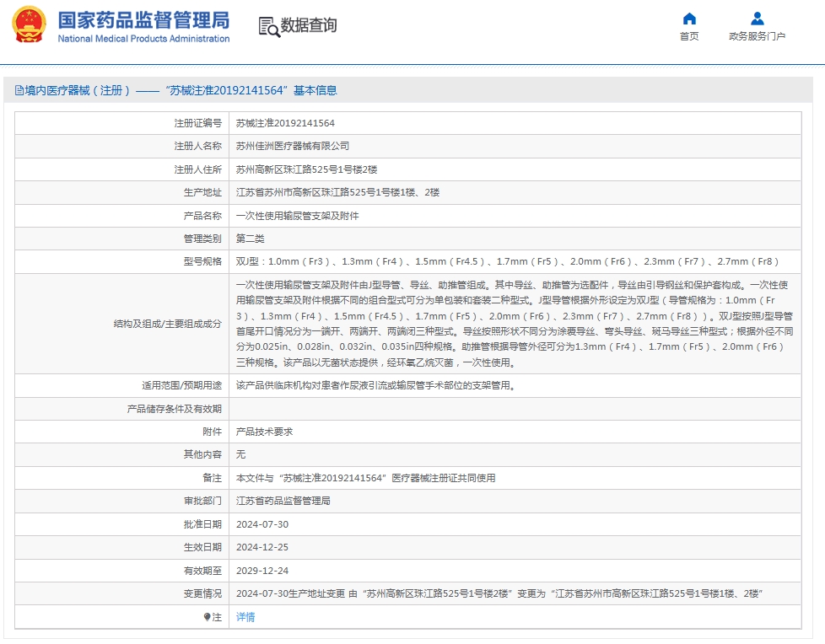Open the 首页 home icon

click(688, 19)
